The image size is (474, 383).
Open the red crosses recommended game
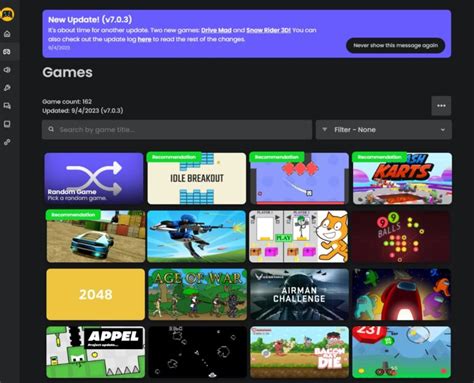299,178
